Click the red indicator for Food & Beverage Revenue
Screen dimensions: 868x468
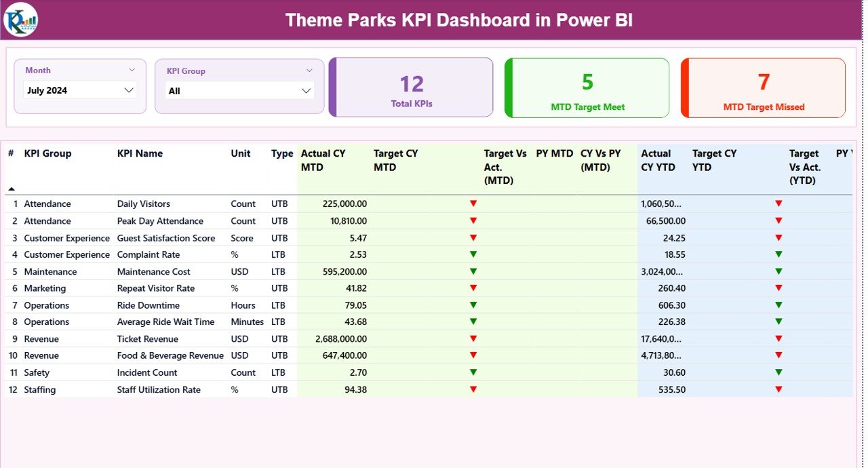(x=473, y=355)
